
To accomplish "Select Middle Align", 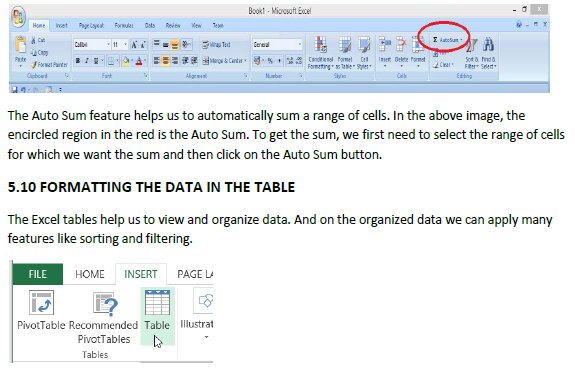I will [166, 44].
